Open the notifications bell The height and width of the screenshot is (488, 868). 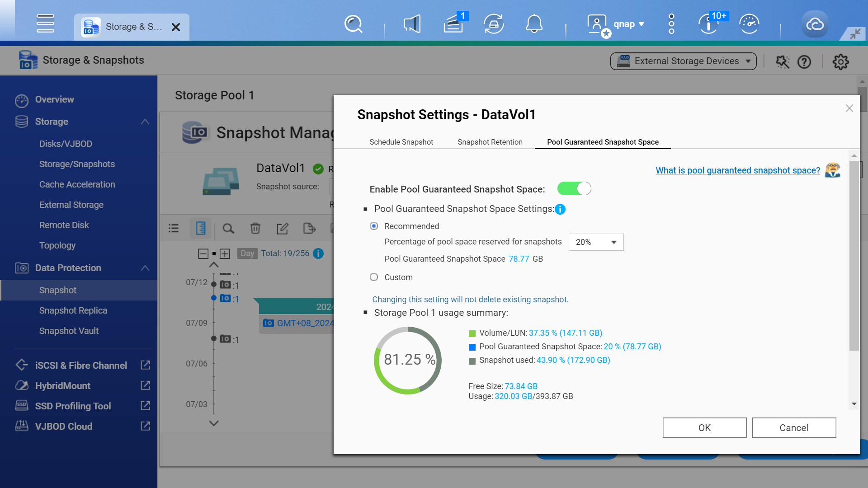tap(534, 24)
